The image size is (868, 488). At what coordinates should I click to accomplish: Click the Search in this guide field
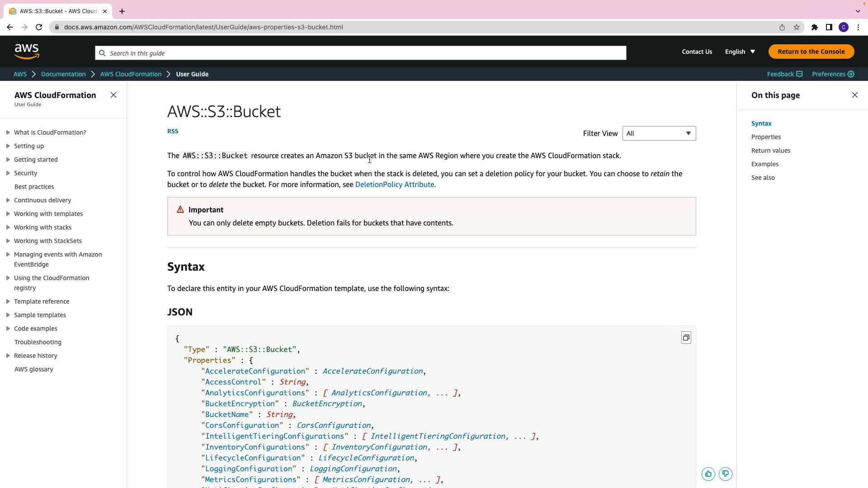pos(360,53)
